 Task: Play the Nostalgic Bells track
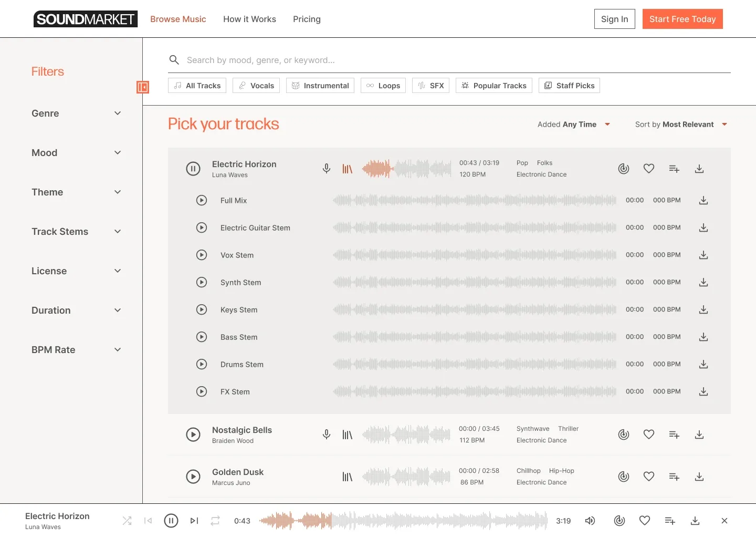coord(193,434)
